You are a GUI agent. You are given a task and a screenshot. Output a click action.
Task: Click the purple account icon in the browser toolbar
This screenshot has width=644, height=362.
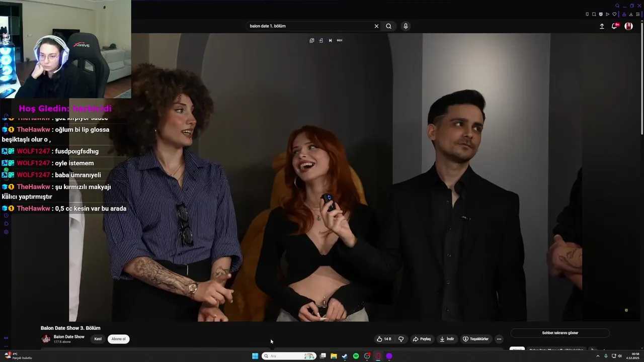(x=624, y=14)
